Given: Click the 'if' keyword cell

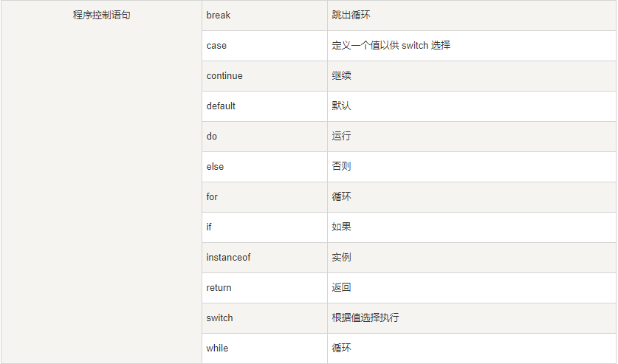Looking at the screenshot, I should (x=209, y=227).
